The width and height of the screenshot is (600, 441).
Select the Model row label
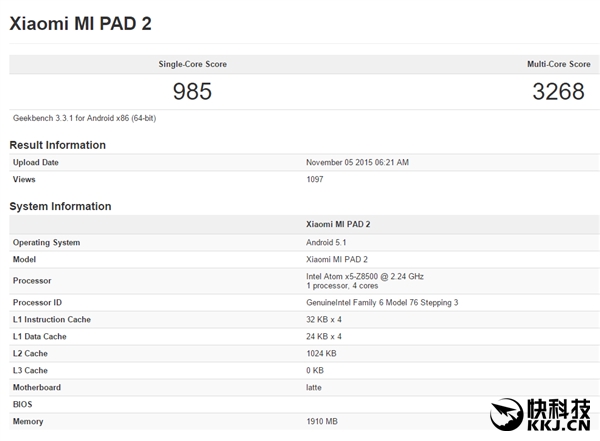pos(24,260)
